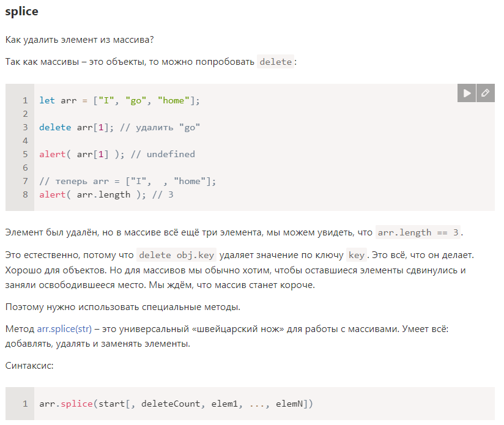Click the delete keyword on line 3
The image size is (504, 425).
(55, 128)
